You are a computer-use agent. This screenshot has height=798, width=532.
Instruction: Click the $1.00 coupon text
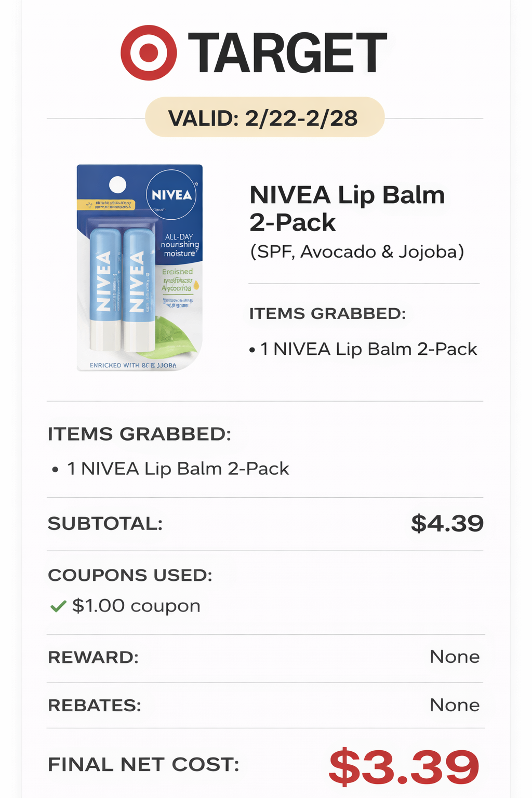pyautogui.click(x=136, y=606)
